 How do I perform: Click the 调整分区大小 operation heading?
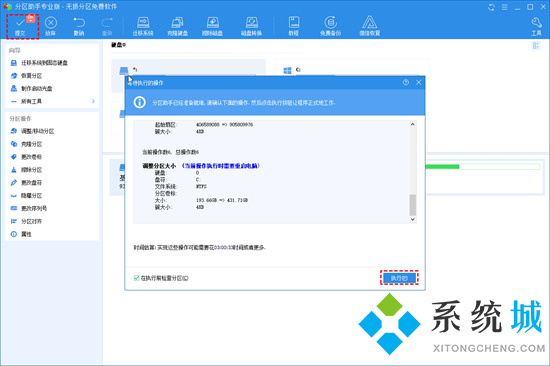pyautogui.click(x=159, y=166)
